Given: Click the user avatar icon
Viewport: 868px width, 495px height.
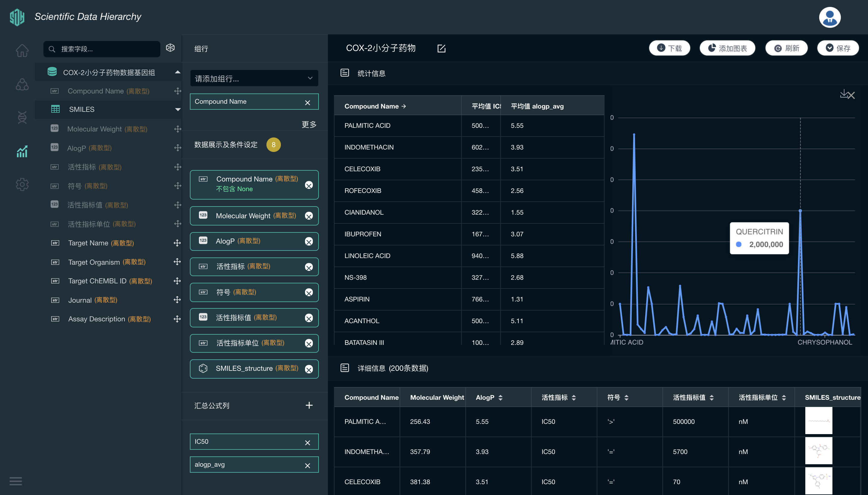Looking at the screenshot, I should [x=830, y=17].
